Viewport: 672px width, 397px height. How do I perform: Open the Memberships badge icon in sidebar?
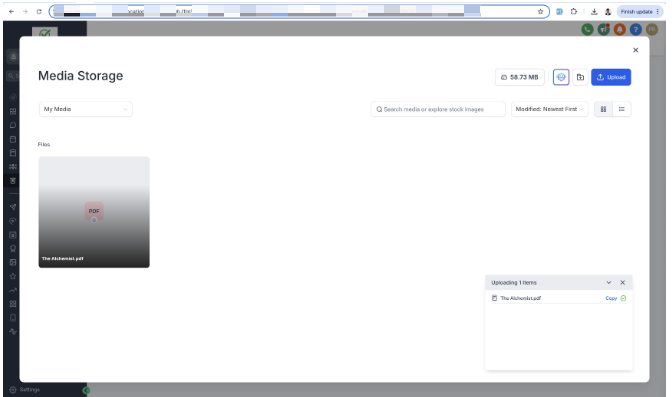pos(13,249)
